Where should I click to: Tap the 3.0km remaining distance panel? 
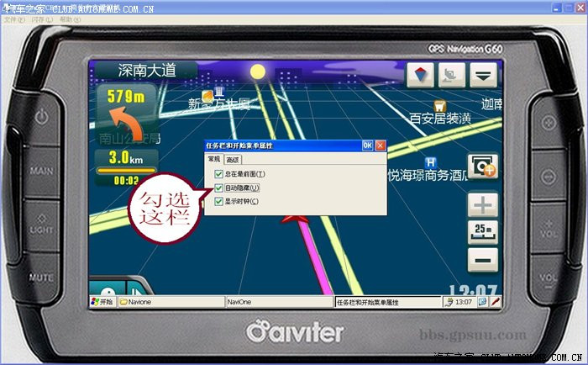[x=126, y=157]
